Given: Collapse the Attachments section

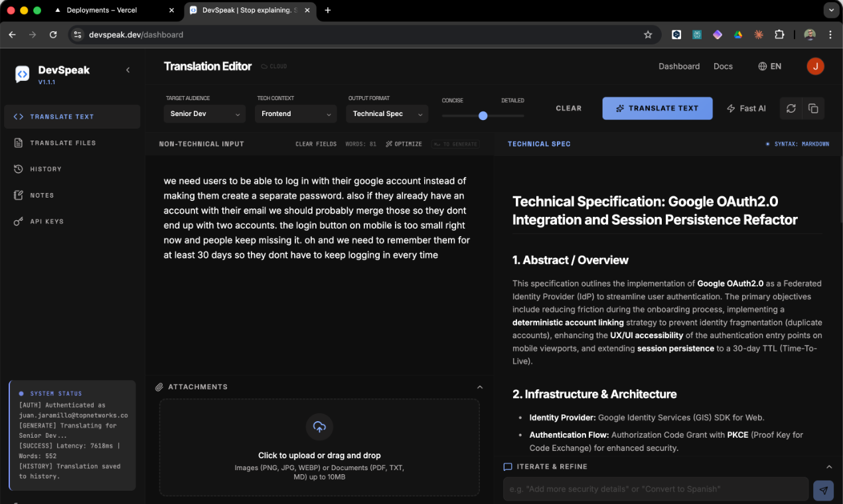Looking at the screenshot, I should pos(480,387).
